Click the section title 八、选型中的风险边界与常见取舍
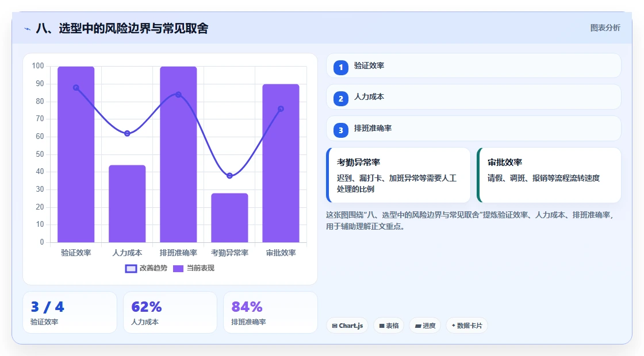 122,28
